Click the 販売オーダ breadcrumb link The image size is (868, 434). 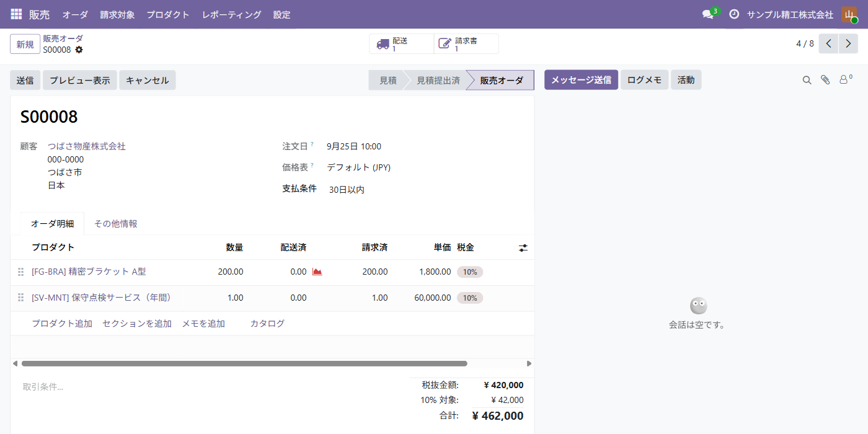coord(63,38)
